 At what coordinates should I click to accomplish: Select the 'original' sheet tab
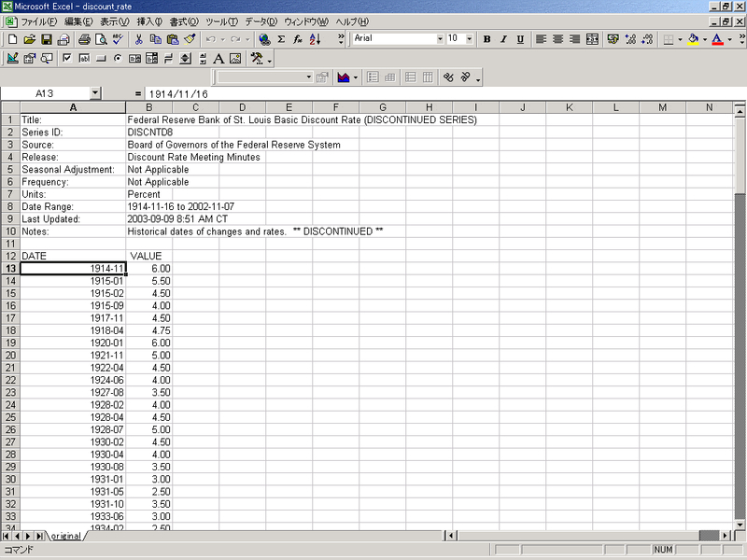pos(65,536)
